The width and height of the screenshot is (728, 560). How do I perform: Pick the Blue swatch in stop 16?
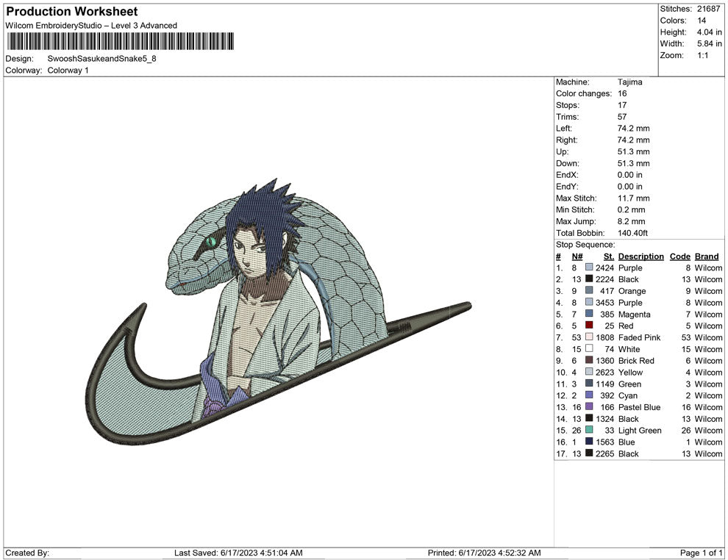589,441
